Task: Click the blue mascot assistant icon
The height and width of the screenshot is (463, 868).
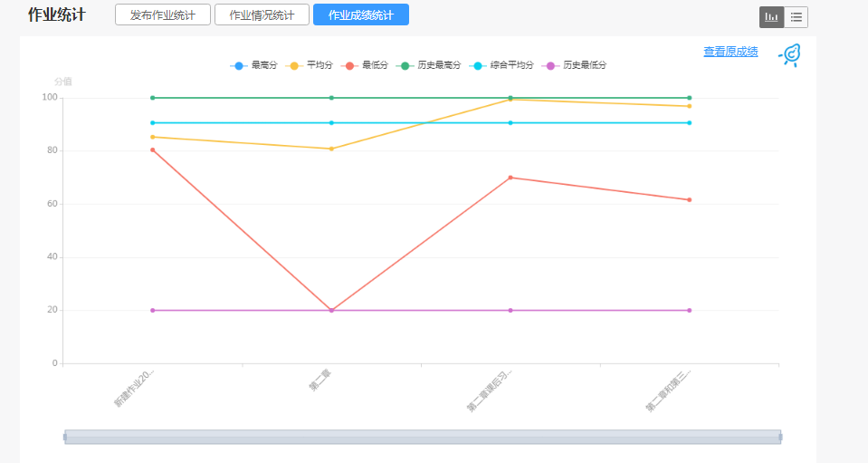Action: (790, 55)
